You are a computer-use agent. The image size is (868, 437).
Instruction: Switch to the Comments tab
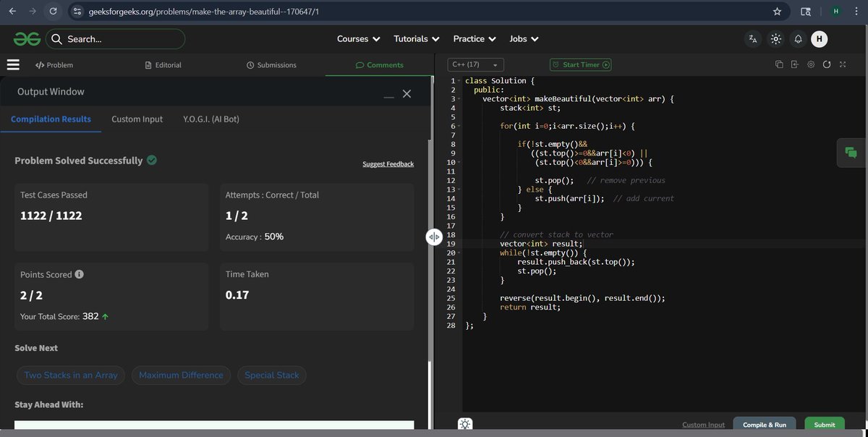(x=380, y=64)
